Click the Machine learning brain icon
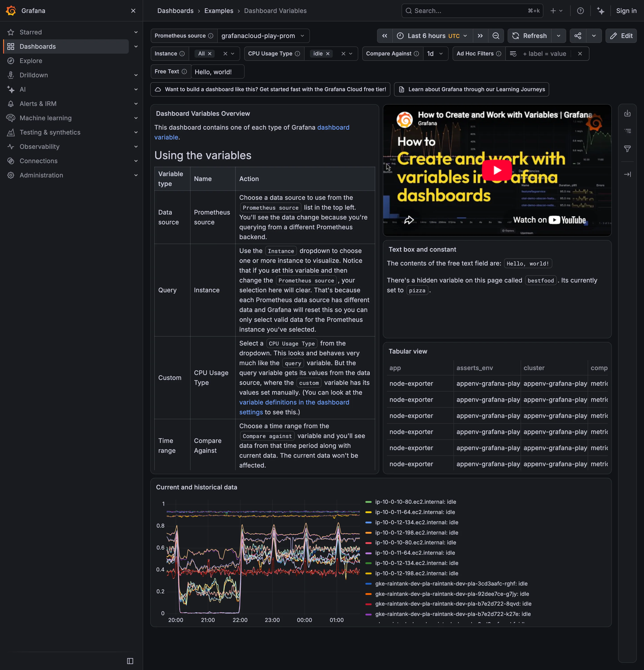 click(11, 118)
